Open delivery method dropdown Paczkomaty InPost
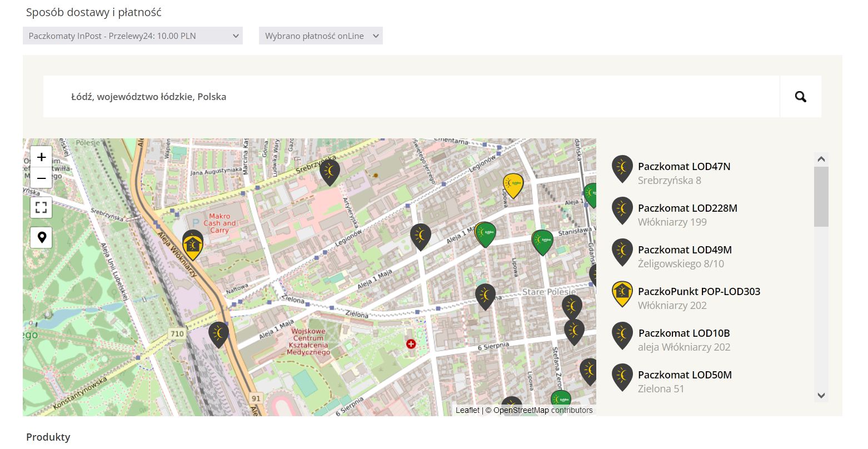 [x=133, y=36]
